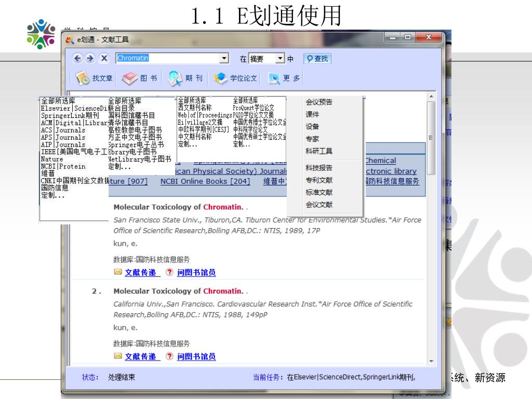This screenshot has height=399, width=532.
Task: Click the scrollbar up arrow in results pane
Action: (431, 97)
